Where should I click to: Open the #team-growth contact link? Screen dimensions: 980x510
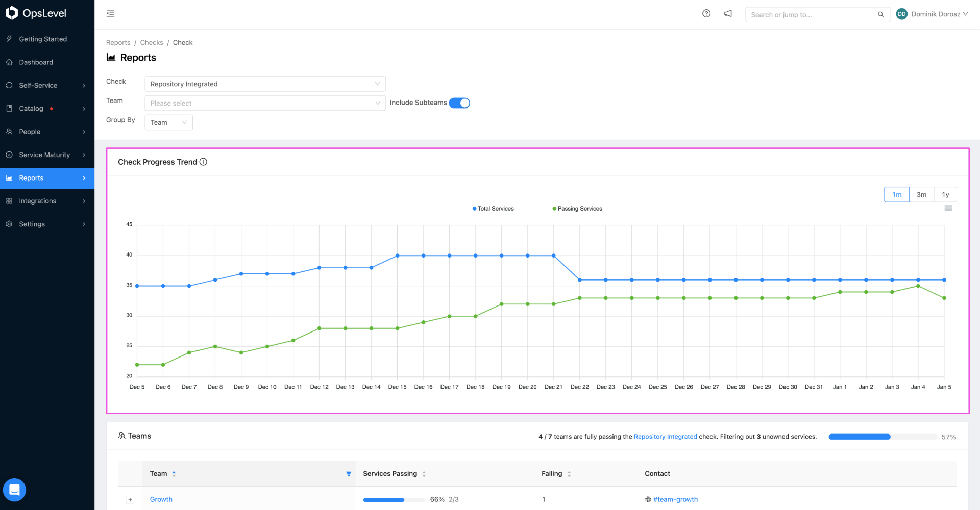675,499
